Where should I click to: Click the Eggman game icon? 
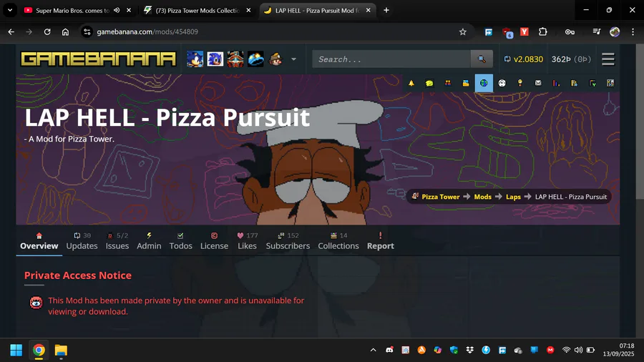235,59
